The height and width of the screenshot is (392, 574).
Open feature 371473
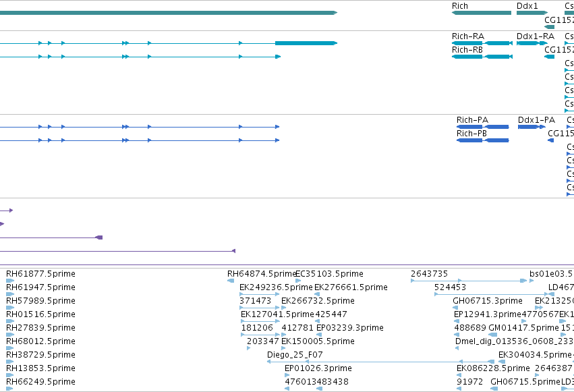pyautogui.click(x=255, y=301)
